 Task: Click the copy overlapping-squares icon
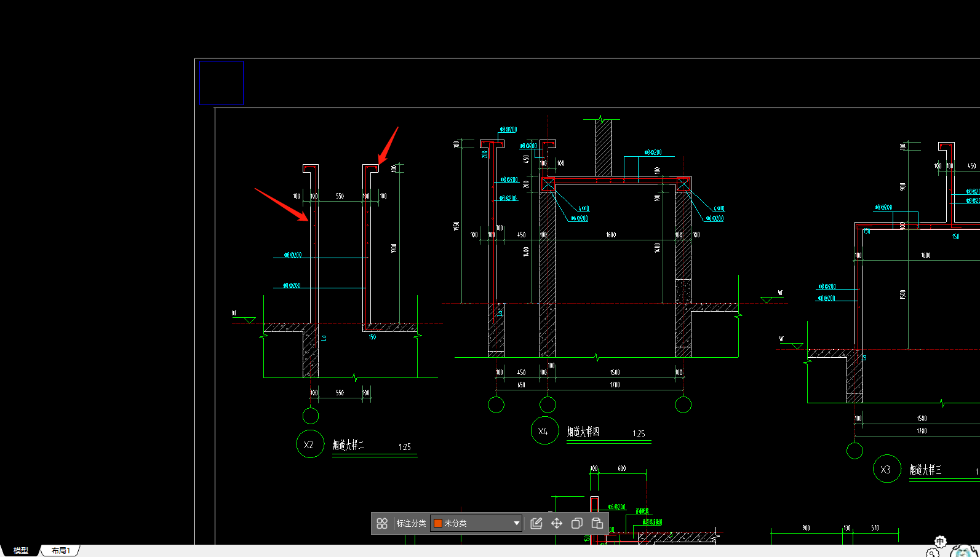[x=577, y=523]
